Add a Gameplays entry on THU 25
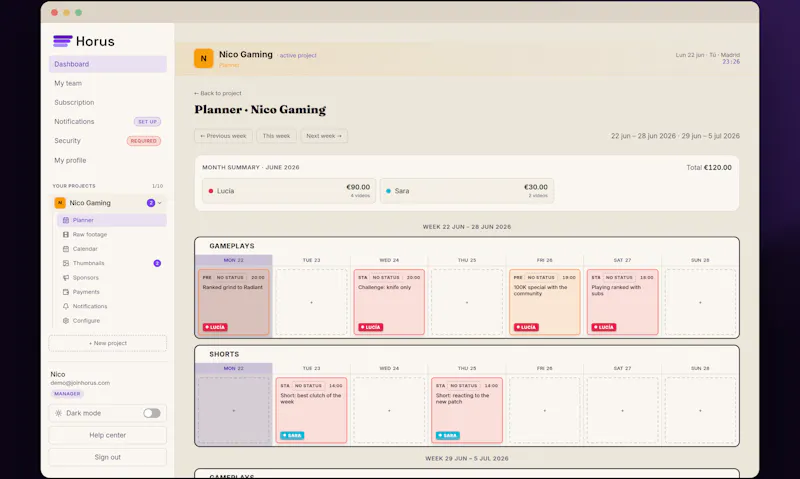The height and width of the screenshot is (479, 800). pos(467,302)
